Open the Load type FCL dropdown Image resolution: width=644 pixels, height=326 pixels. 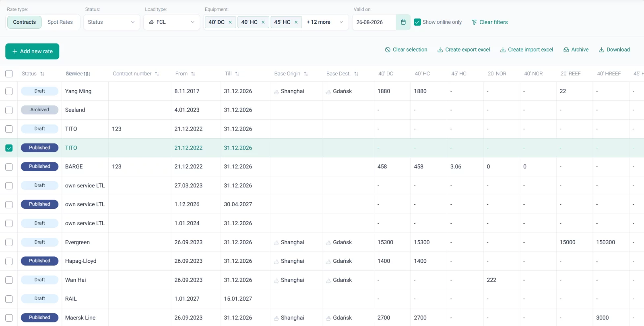tap(171, 22)
